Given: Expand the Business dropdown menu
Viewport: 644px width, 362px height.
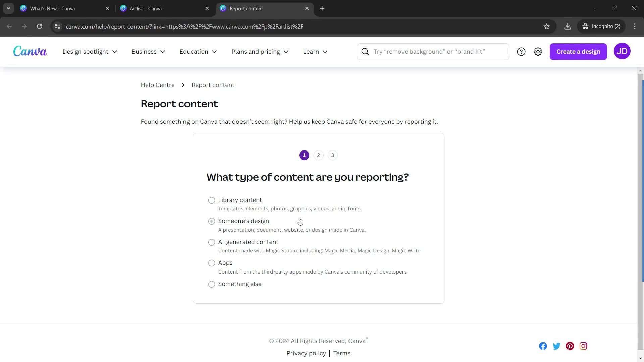Looking at the screenshot, I should click(x=149, y=51).
